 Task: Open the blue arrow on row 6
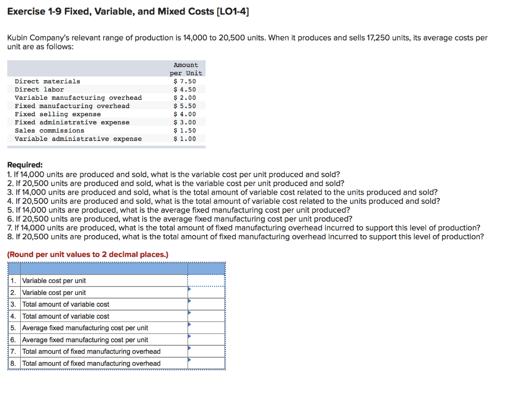pos(190,337)
